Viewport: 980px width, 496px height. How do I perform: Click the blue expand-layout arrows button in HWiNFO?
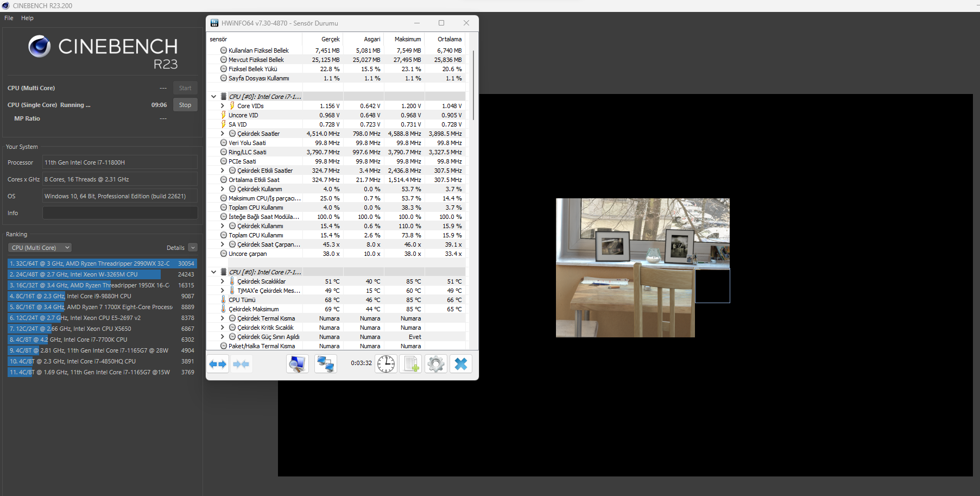pos(218,364)
